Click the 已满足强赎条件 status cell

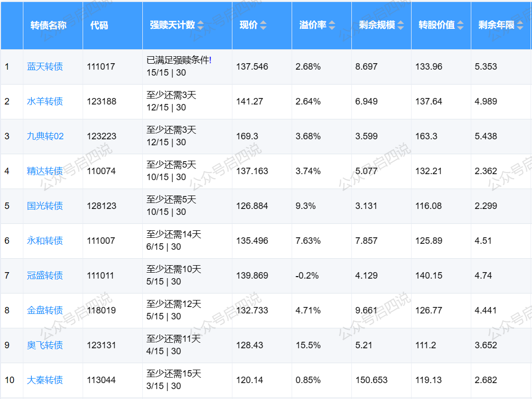click(x=179, y=61)
